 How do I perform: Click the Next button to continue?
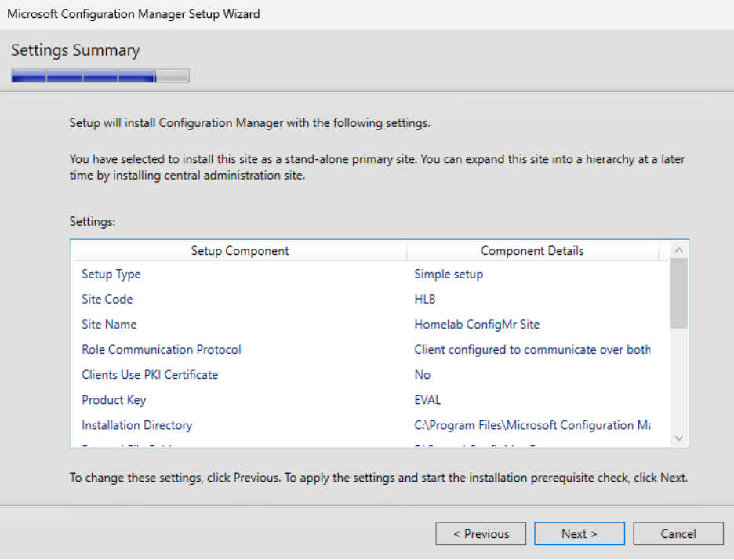[579, 533]
